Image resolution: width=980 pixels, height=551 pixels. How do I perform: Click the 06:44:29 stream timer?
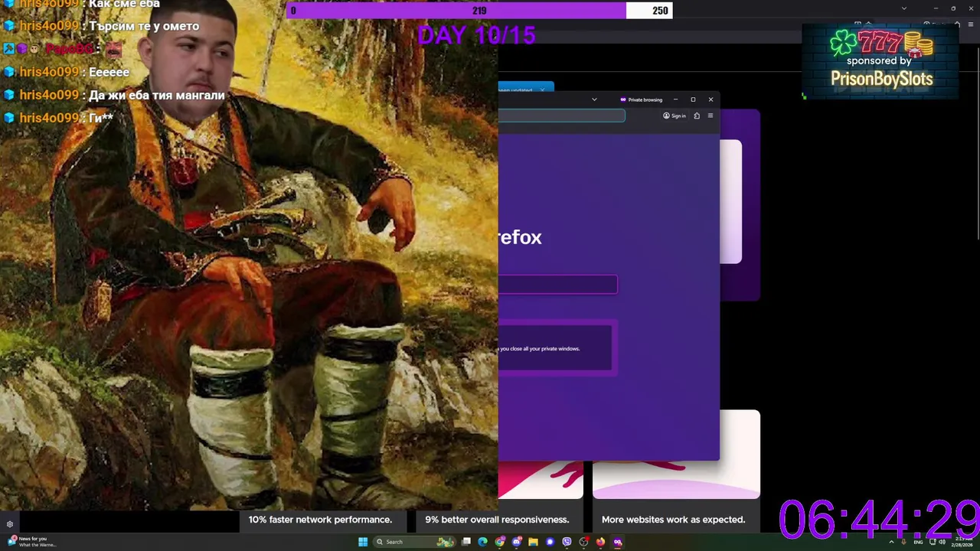[878, 520]
